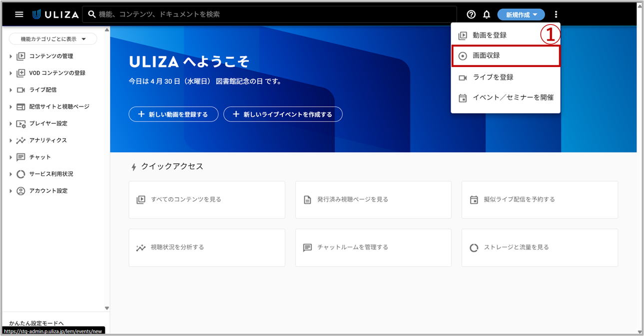Click the すべてのコンテンツを見る card icon

click(141, 200)
